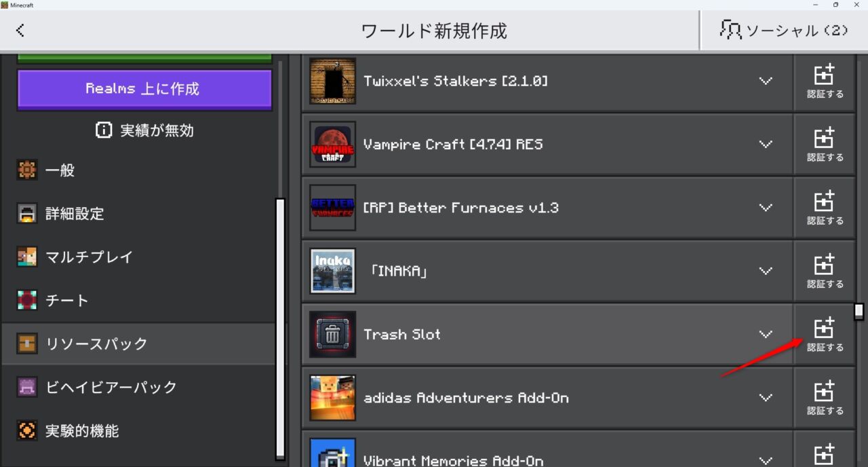The height and width of the screenshot is (467, 868).
Task: Switch to the ビヘイビアーパック tab
Action: 138,388
